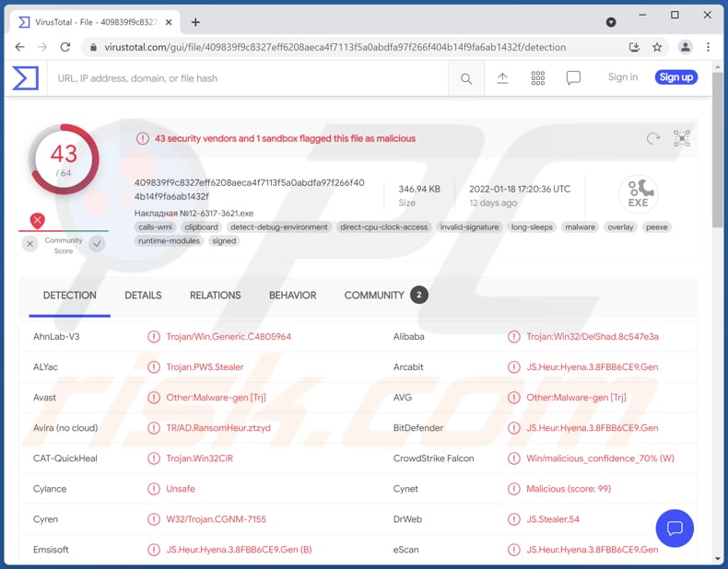Open the apps grid icon

coord(537,78)
